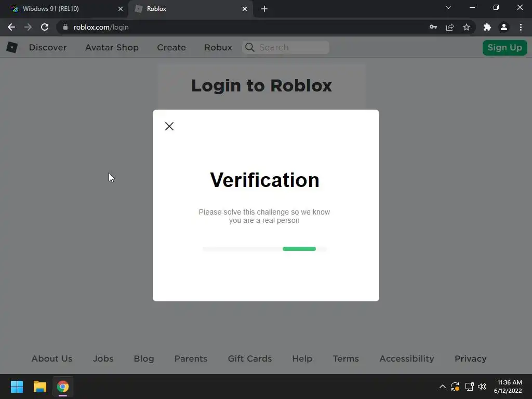Click the Verification heading text
The image size is (532, 399).
(264, 180)
